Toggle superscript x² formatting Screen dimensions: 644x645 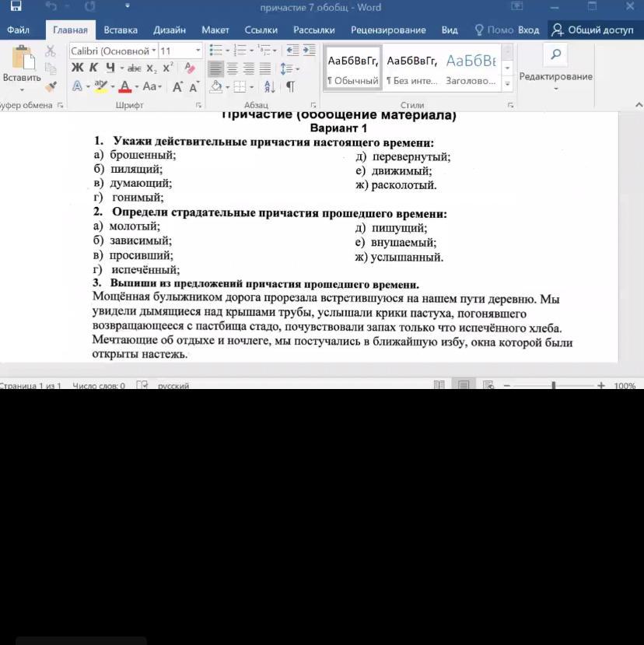[x=168, y=68]
